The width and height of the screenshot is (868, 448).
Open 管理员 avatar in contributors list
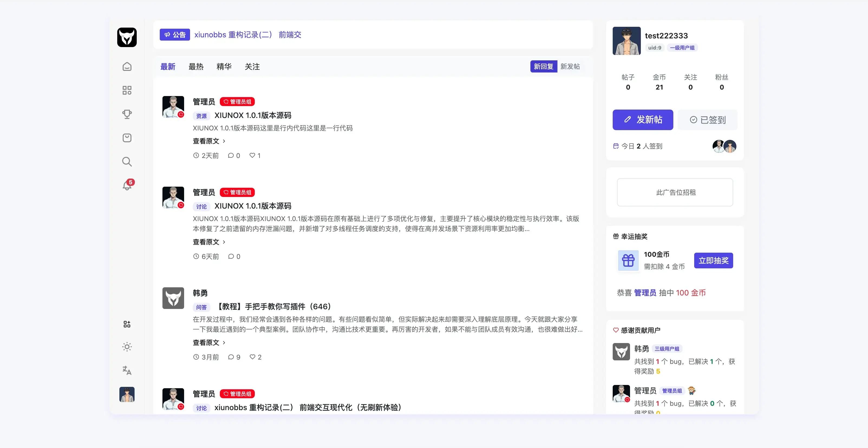(621, 394)
